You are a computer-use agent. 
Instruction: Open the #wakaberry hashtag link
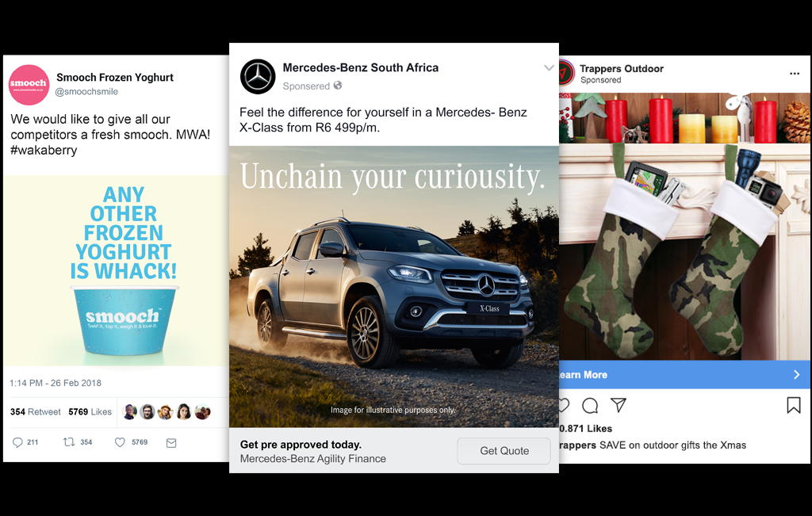click(x=44, y=150)
